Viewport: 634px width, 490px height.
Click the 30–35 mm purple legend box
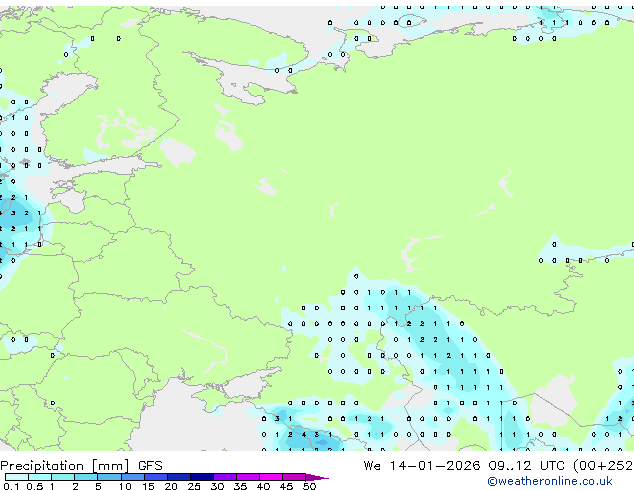[x=225, y=477]
